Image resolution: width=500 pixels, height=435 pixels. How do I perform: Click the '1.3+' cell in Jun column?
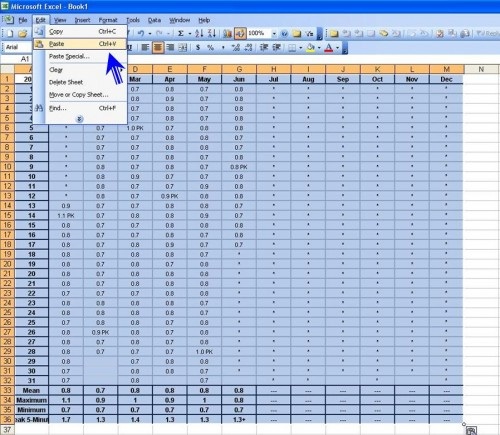click(239, 420)
